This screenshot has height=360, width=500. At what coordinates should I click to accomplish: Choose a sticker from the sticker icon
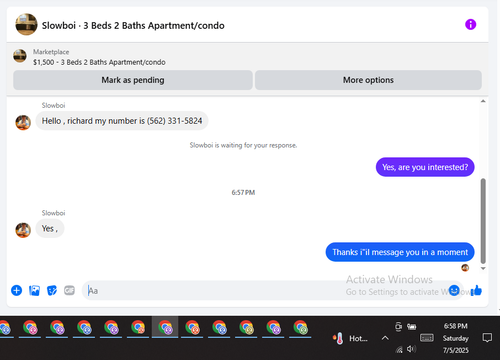pyautogui.click(x=52, y=290)
